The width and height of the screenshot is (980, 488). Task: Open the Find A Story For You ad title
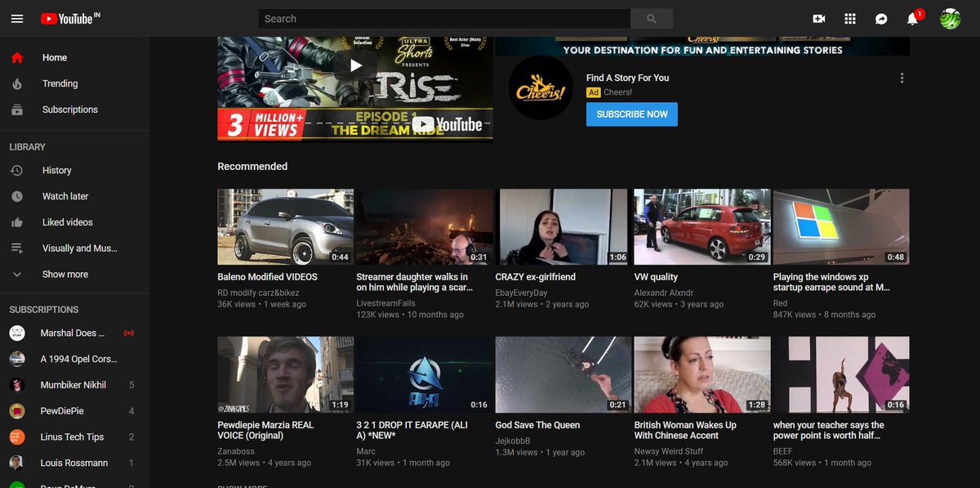(x=627, y=78)
